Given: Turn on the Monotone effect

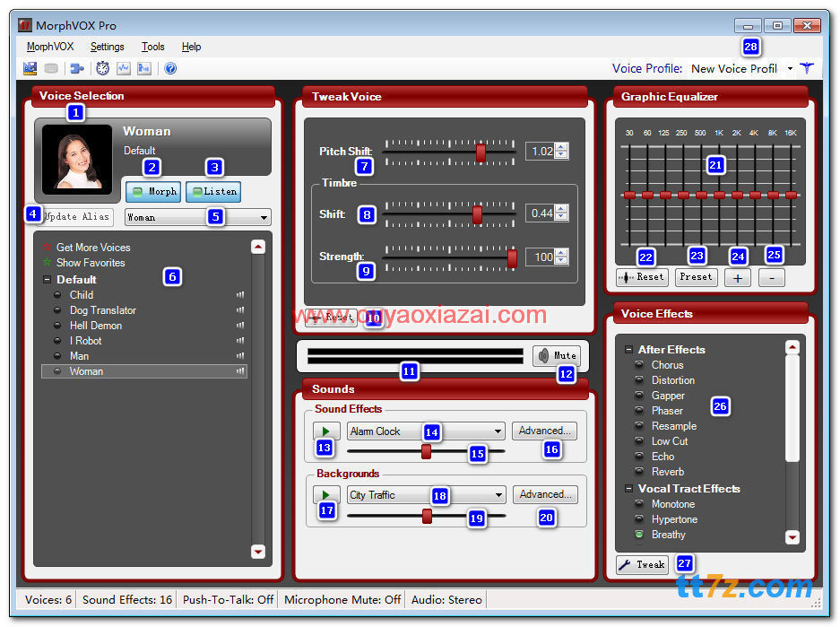Looking at the screenshot, I should [x=639, y=504].
